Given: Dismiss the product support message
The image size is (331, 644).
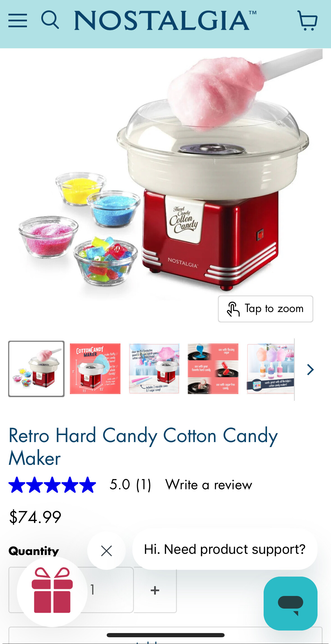Looking at the screenshot, I should pos(106,551).
